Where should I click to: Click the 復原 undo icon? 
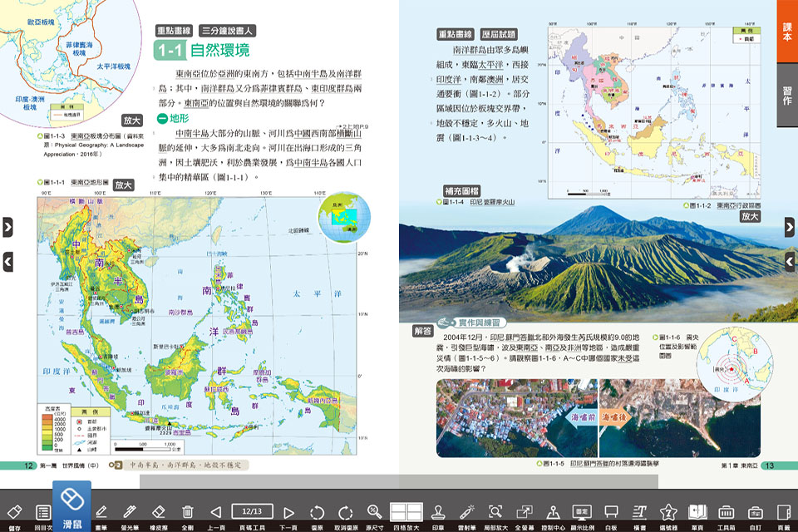(317, 513)
